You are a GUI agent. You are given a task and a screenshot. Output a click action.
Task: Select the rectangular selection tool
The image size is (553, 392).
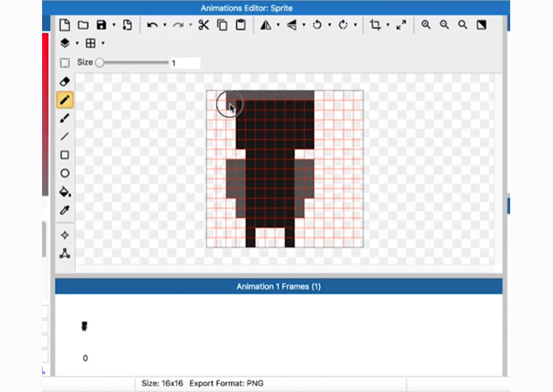coord(65,63)
